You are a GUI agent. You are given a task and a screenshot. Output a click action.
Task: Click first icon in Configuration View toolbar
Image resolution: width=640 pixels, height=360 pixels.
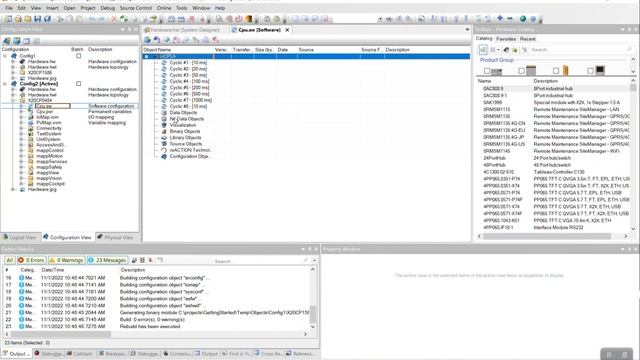pyautogui.click(x=7, y=41)
